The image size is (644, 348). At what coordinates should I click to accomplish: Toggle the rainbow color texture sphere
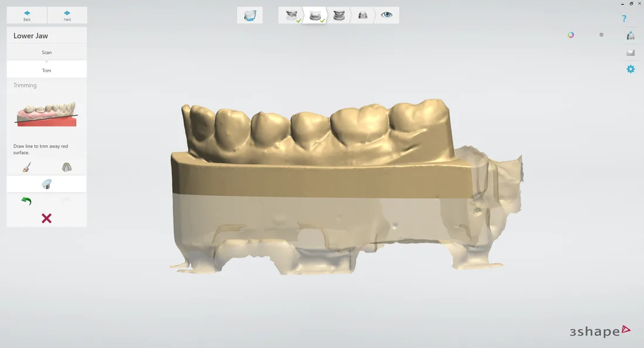[x=571, y=35]
